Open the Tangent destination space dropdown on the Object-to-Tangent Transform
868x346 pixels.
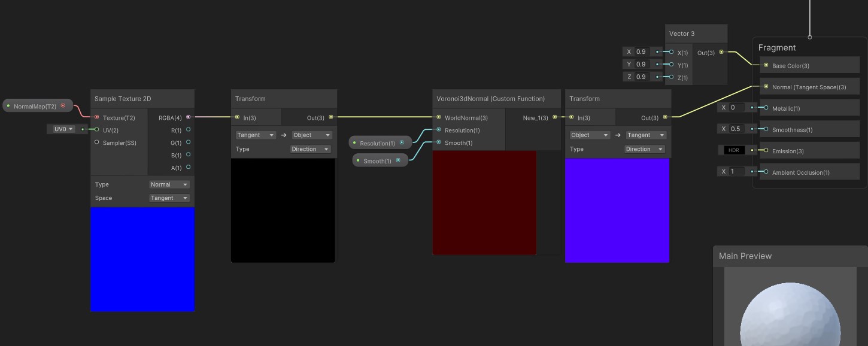[x=645, y=135]
